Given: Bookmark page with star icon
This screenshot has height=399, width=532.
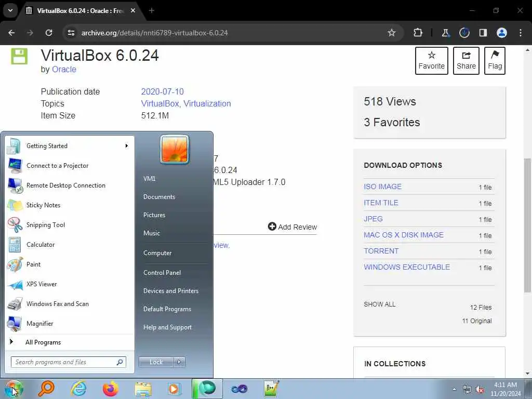Looking at the screenshot, I should coord(392,33).
